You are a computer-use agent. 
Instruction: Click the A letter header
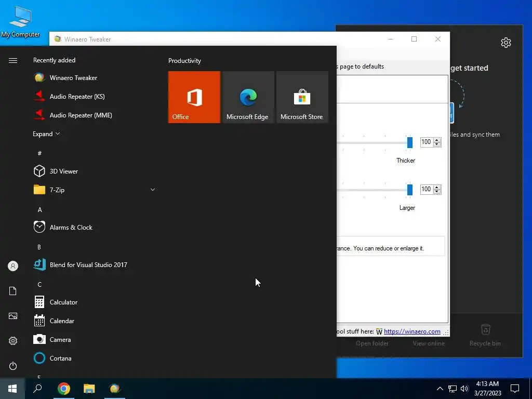click(x=39, y=210)
